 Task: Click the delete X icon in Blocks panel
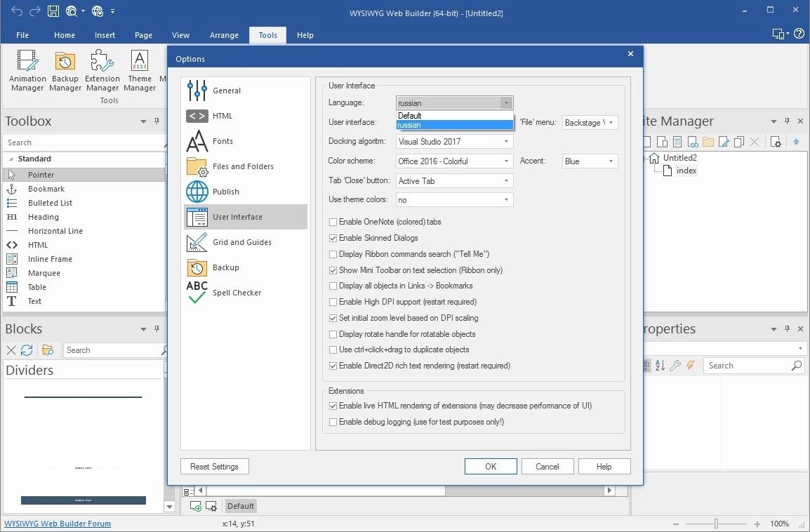tap(11, 350)
